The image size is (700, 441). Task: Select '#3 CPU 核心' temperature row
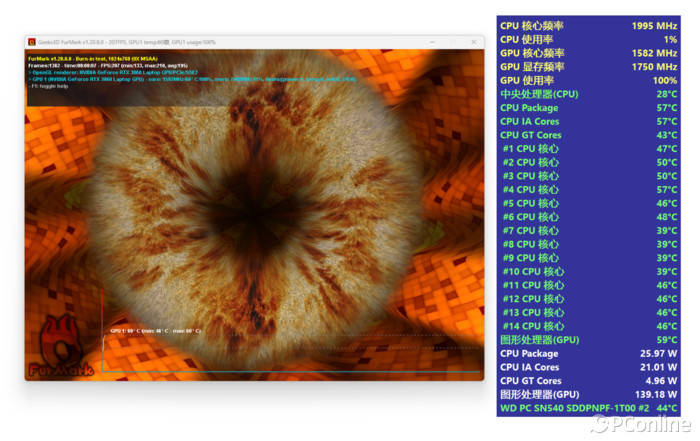(x=588, y=176)
